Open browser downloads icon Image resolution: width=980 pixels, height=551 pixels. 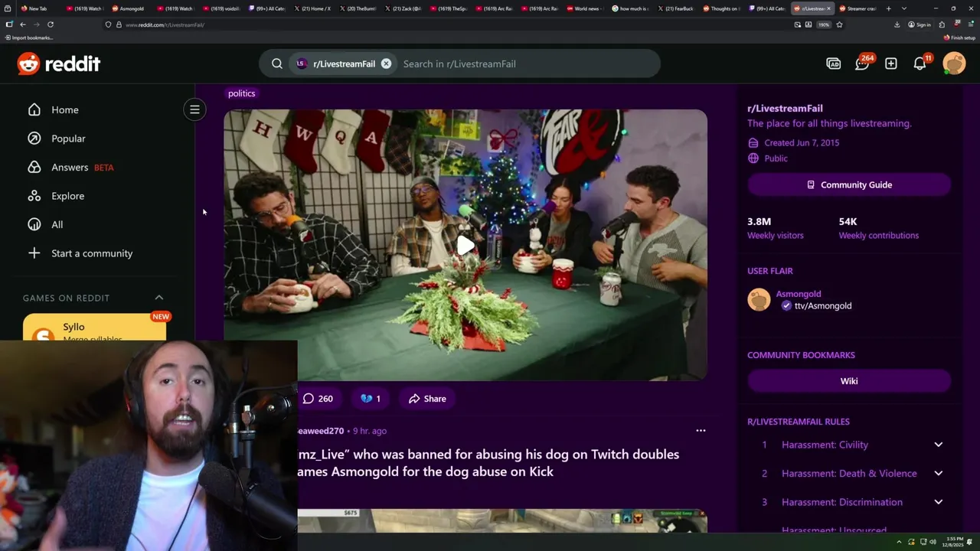(x=897, y=24)
